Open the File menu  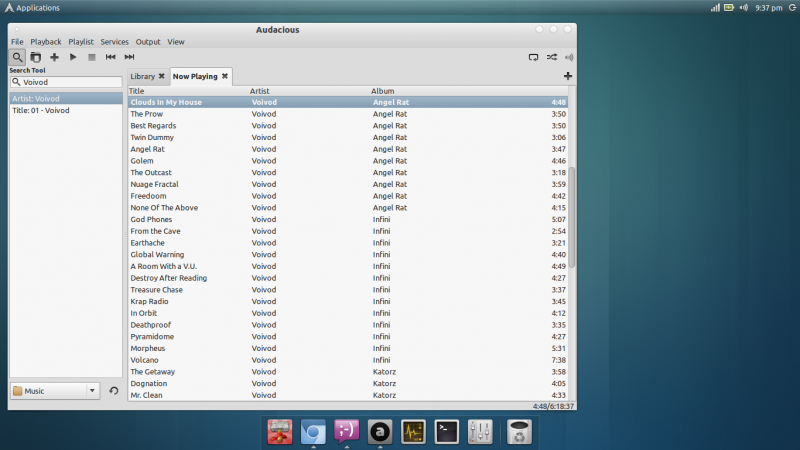(17, 42)
